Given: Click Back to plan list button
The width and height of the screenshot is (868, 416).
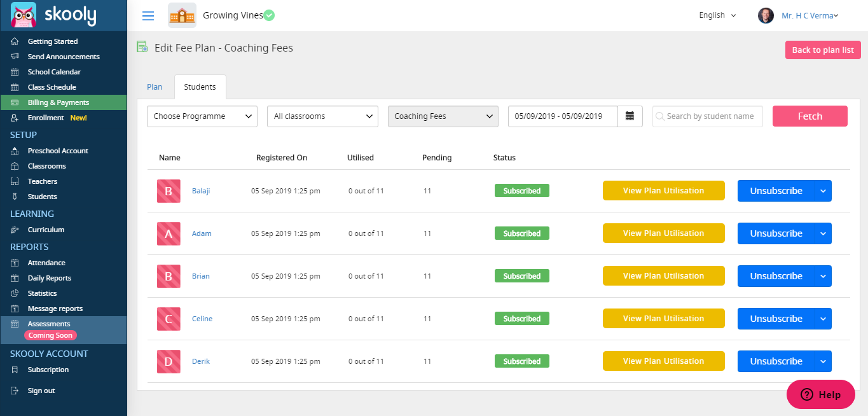Looking at the screenshot, I should tap(823, 50).
